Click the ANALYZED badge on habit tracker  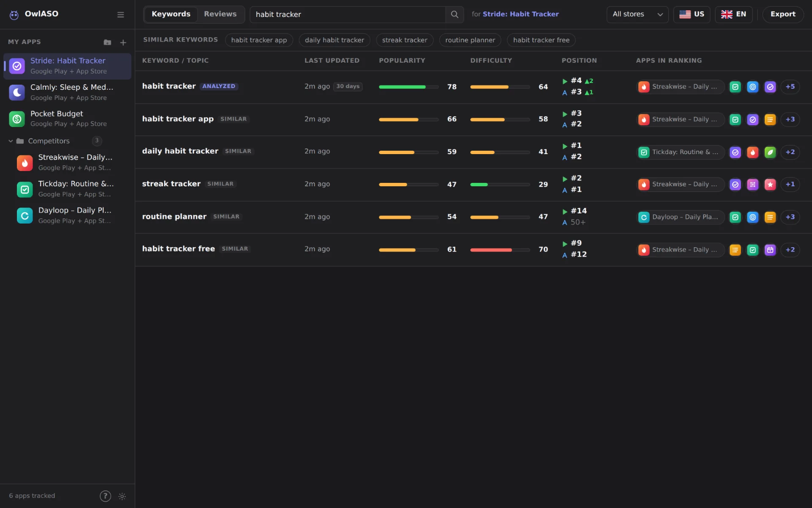coord(219,86)
